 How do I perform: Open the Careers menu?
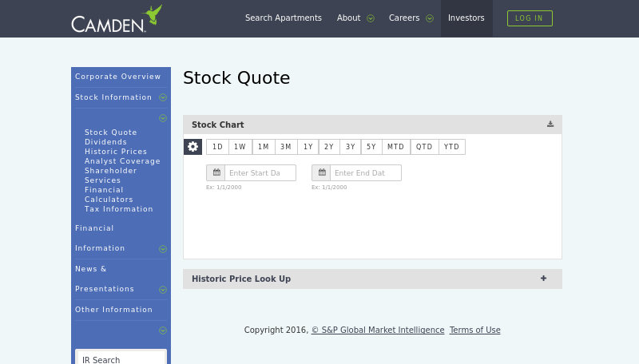pyautogui.click(x=404, y=18)
